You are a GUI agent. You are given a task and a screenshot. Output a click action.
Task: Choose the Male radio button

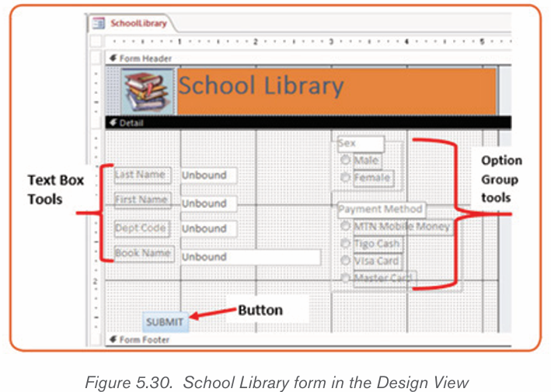click(x=345, y=160)
